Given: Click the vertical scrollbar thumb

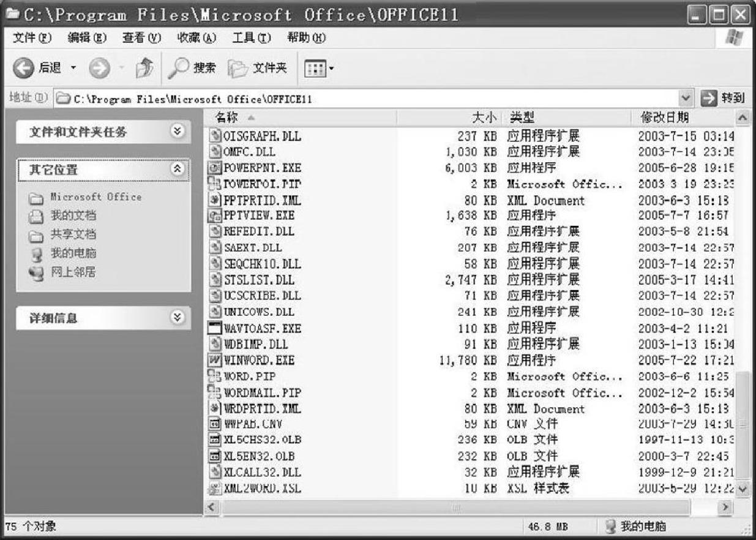Looking at the screenshot, I should click(743, 424).
